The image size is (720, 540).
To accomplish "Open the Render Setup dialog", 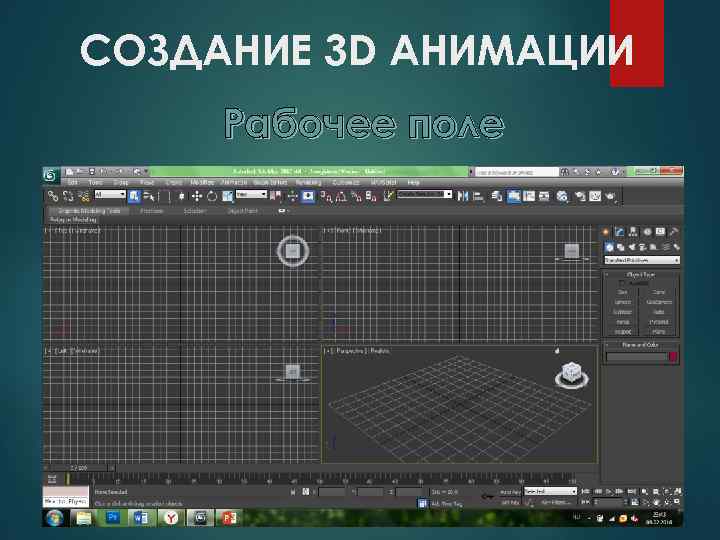I will pyautogui.click(x=580, y=197).
